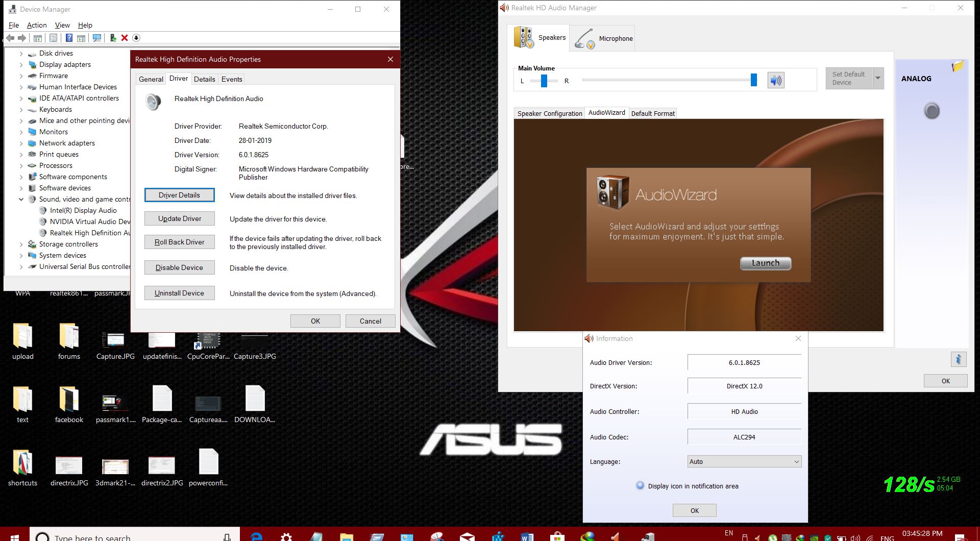Screen dimensions: 980x541
Task: Select Realtek High Definition Audio in device tree
Action: pyautogui.click(x=90, y=233)
